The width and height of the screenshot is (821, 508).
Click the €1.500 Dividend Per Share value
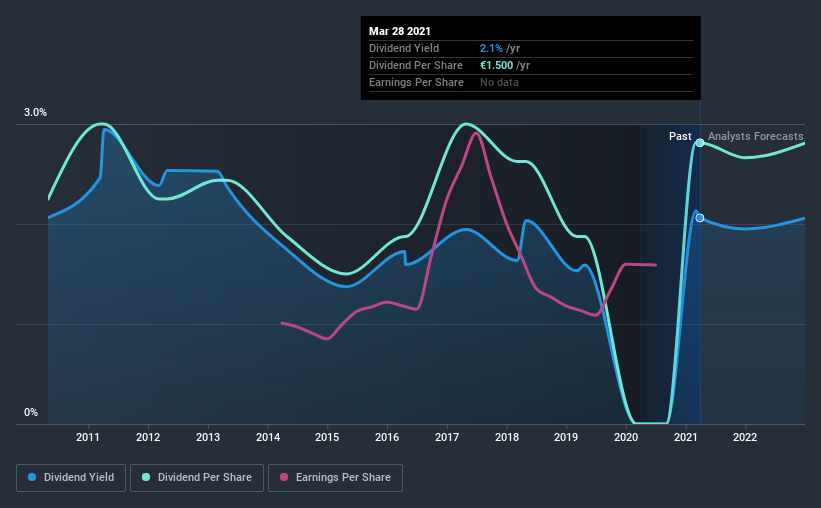click(x=496, y=65)
